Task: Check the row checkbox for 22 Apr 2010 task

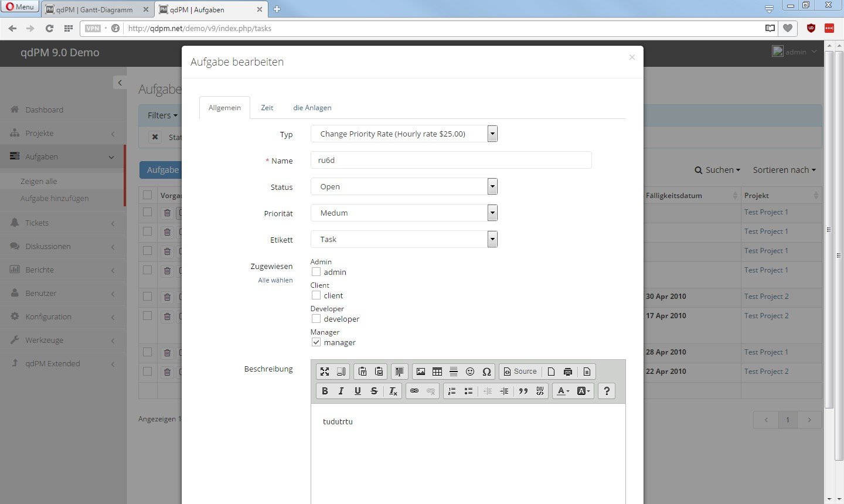Action: tap(147, 372)
